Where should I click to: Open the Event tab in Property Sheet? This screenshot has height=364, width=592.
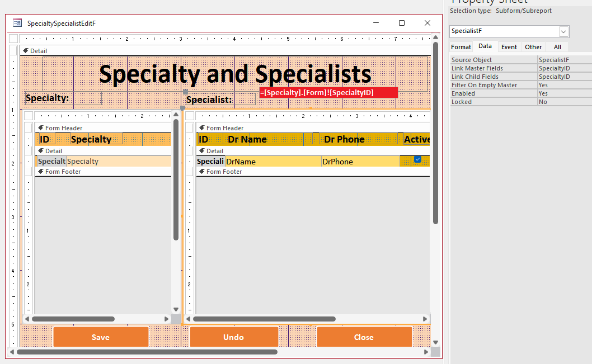point(509,47)
